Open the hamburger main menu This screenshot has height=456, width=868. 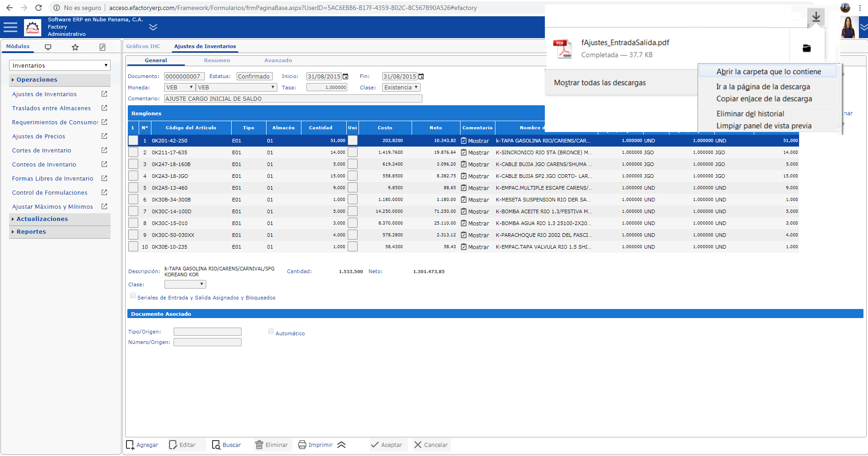coord(10,27)
